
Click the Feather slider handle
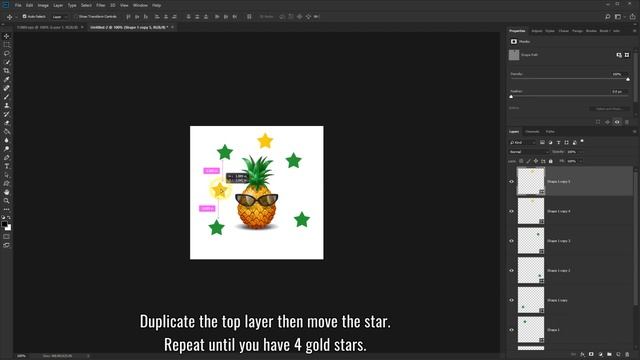pyautogui.click(x=511, y=97)
